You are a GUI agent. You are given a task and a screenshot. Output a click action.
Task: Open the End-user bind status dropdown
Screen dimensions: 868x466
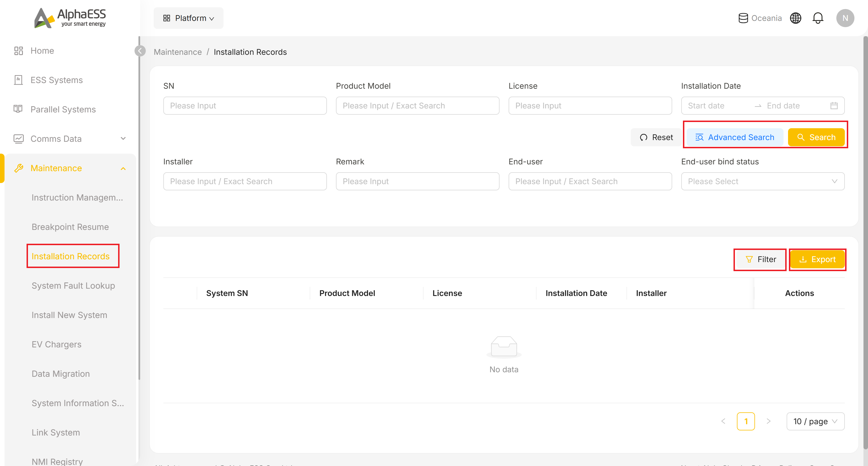(763, 182)
